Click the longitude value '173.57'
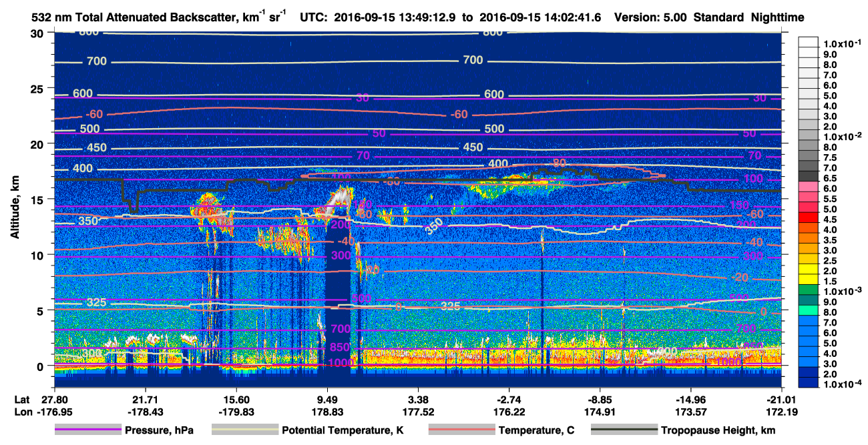 pyautogui.click(x=690, y=412)
